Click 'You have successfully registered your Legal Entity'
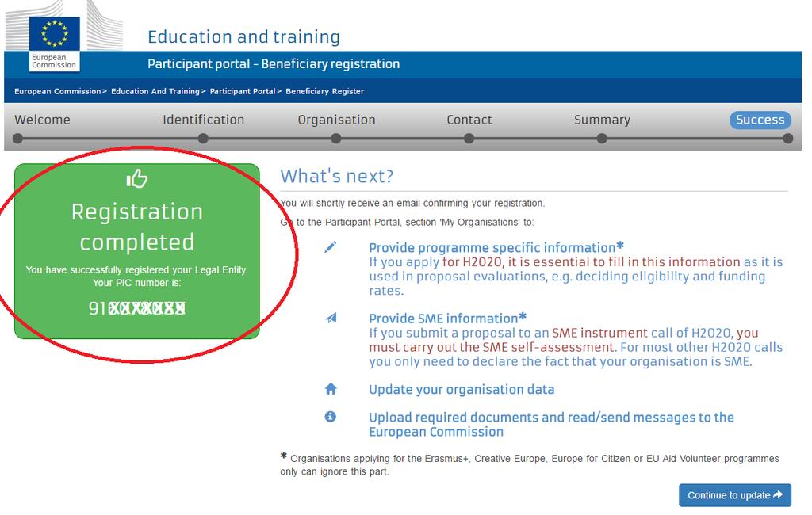Viewport: 812px width, 515px height. 136,269
